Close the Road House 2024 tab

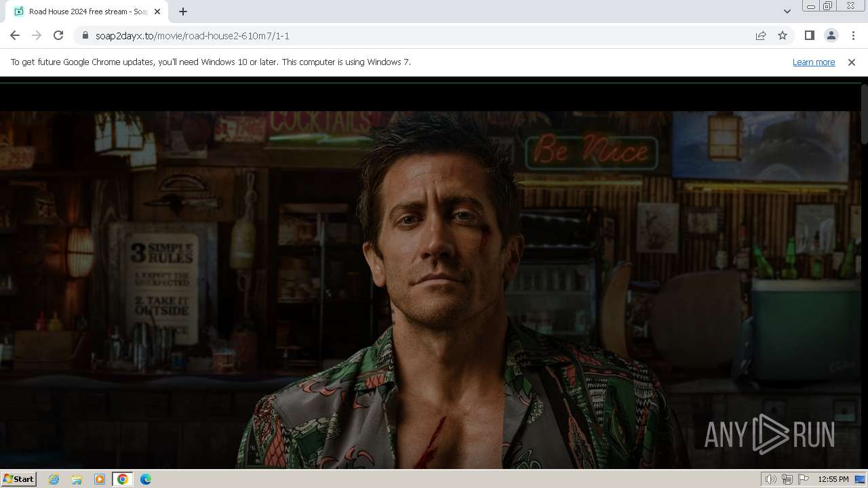pos(157,12)
